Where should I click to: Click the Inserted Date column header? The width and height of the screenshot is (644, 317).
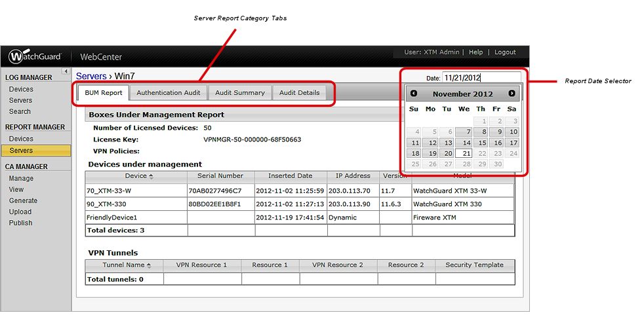[x=291, y=176]
